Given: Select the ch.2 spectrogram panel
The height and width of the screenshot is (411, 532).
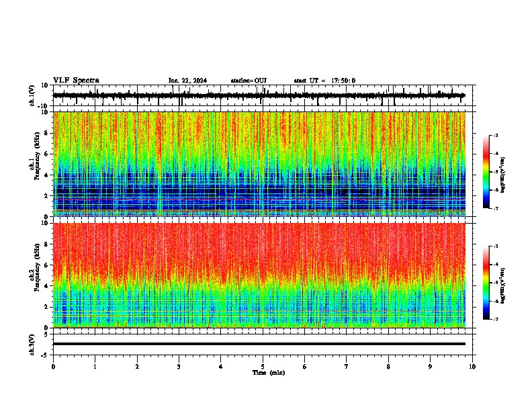Looking at the screenshot, I should point(263,275).
